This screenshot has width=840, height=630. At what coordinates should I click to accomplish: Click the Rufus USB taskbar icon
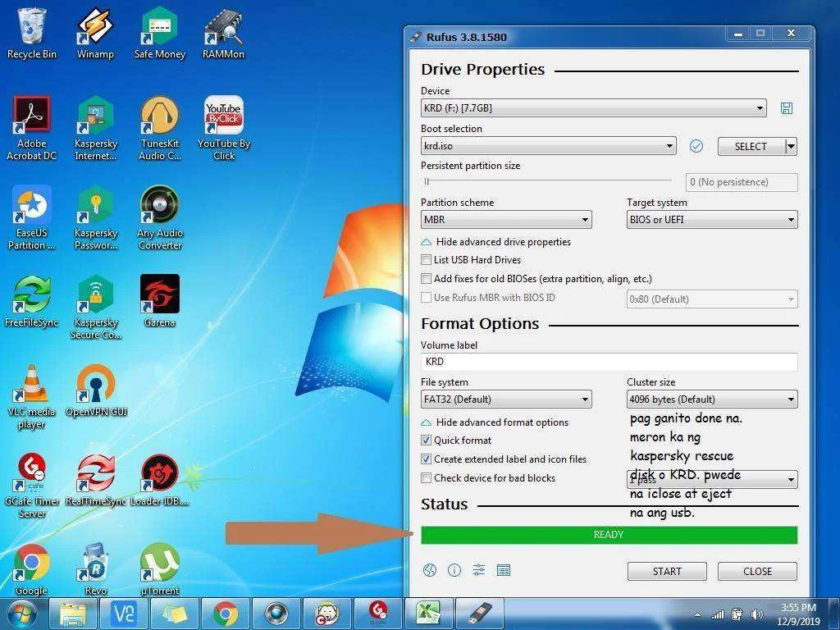tap(479, 614)
